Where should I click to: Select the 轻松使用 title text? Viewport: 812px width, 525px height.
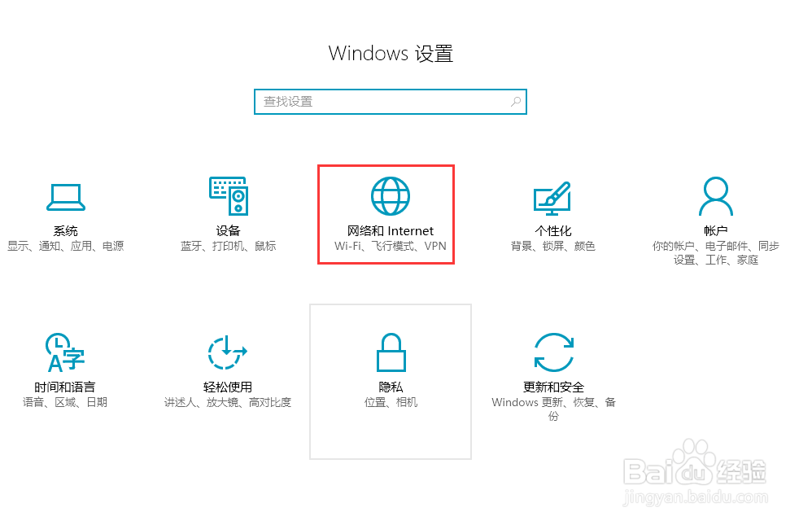tap(228, 387)
